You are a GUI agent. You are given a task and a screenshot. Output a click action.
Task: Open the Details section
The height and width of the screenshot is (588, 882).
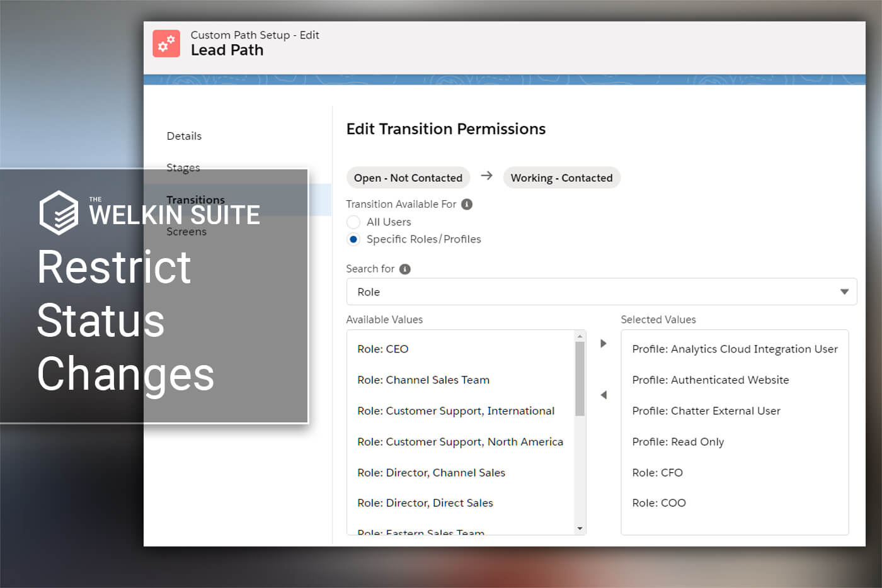184,136
